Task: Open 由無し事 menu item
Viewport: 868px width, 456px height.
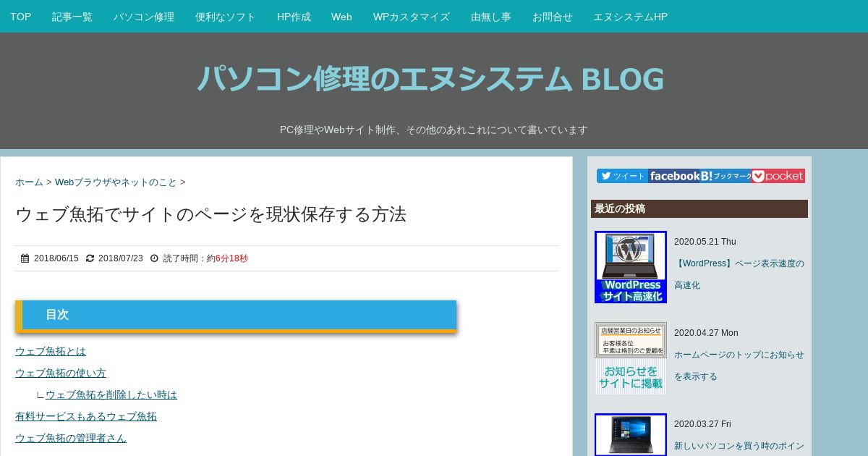Action: 491,17
